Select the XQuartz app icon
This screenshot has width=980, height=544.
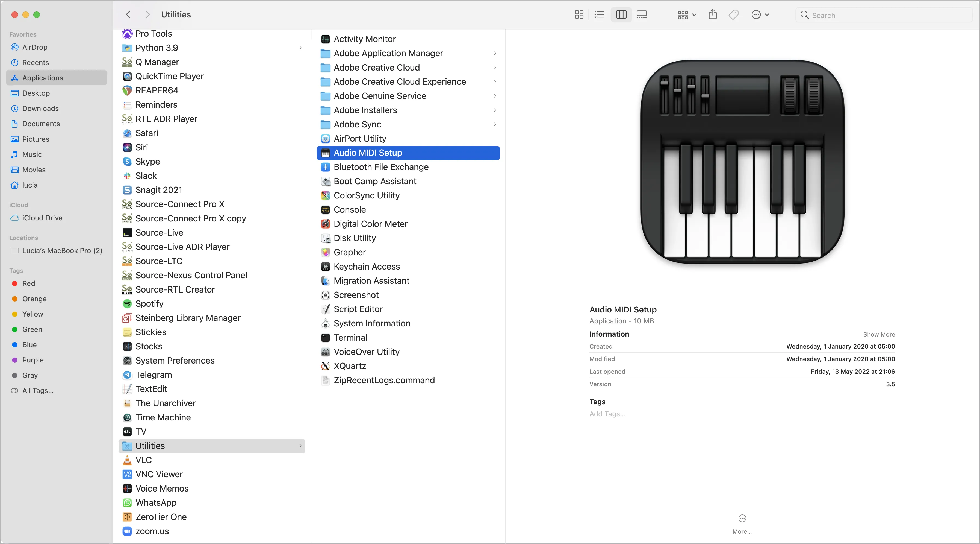click(x=325, y=366)
